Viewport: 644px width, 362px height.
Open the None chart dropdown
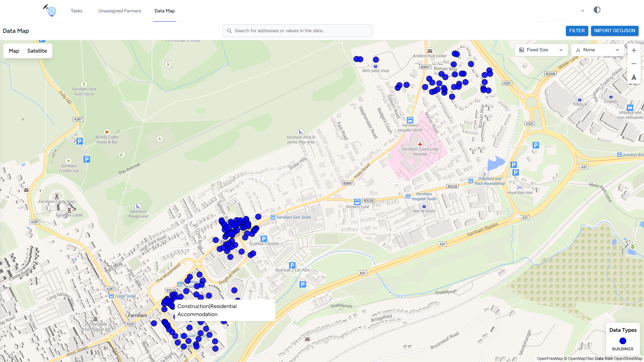[x=597, y=50]
